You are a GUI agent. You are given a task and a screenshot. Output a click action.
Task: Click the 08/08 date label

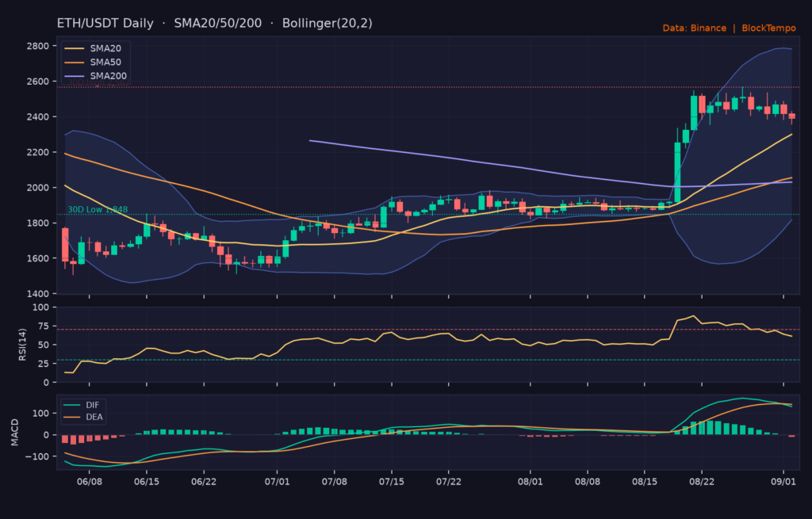[588, 482]
